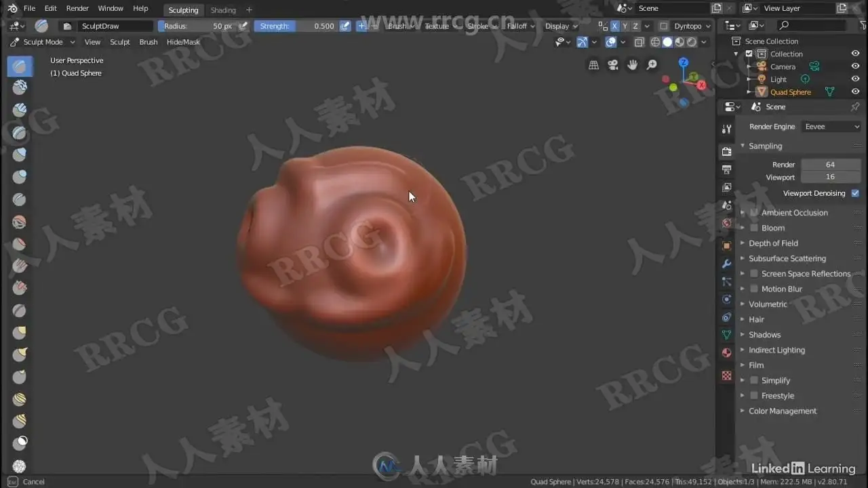Image resolution: width=868 pixels, height=488 pixels.
Task: Select the Inflate brush tool
Action: click(x=20, y=155)
